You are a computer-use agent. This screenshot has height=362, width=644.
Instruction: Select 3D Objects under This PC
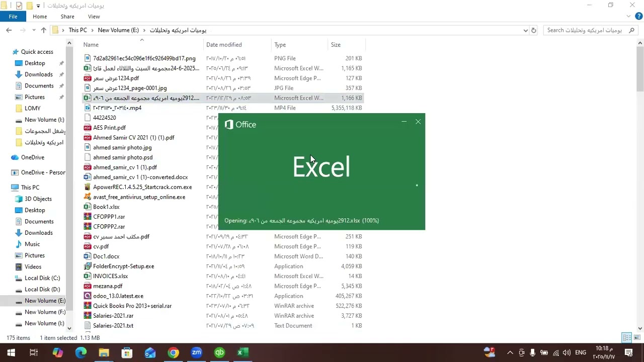(x=38, y=199)
